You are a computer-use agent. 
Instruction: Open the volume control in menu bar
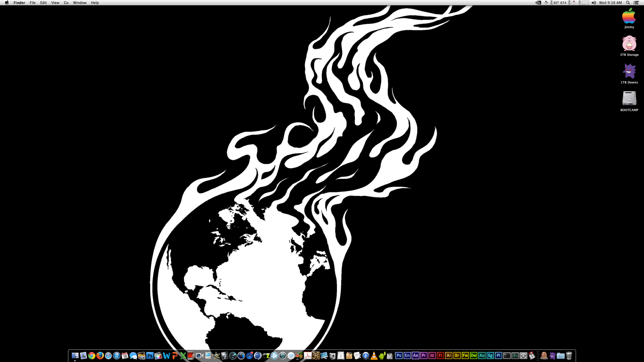[x=594, y=3]
